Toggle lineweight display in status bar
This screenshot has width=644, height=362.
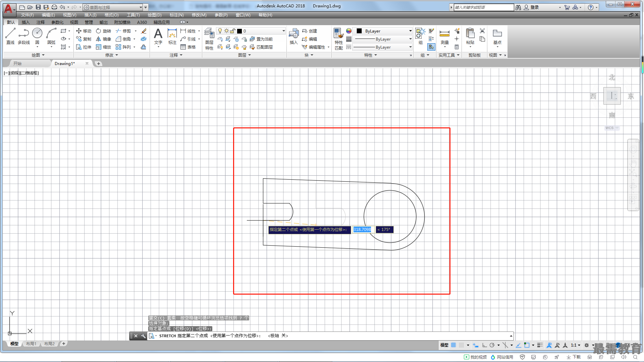click(x=540, y=345)
